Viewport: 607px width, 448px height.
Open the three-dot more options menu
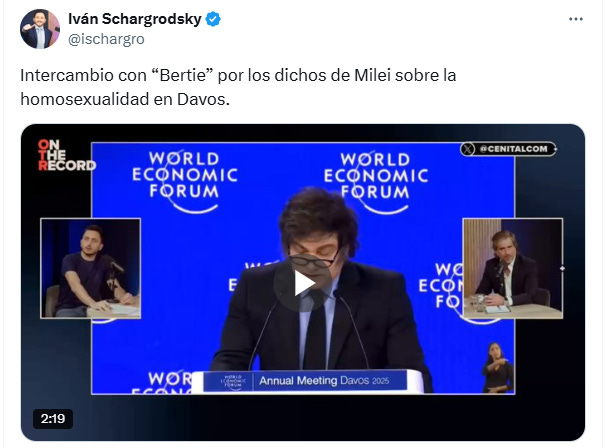click(576, 19)
